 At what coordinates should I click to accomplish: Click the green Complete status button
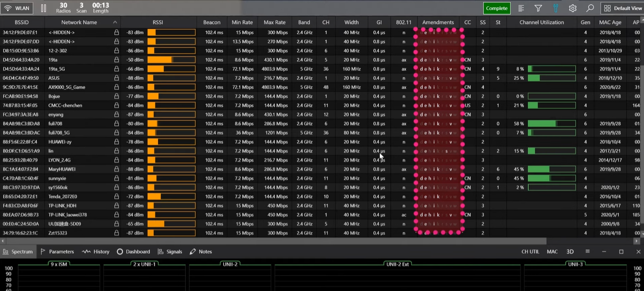[497, 8]
